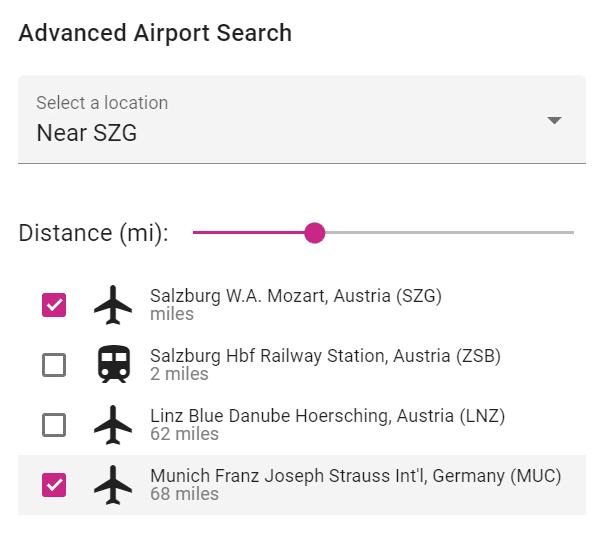603x535 pixels.
Task: Click the airplane icon beside Salzburg W.A. Mozart
Action: [x=113, y=305]
